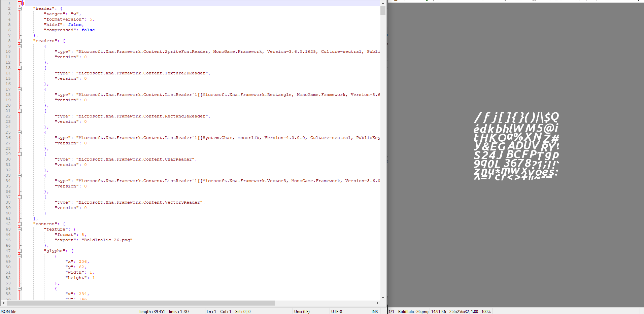The height and width of the screenshot is (314, 644).
Task: Click the "Unix (LF)" line ending indicator
Action: pyautogui.click(x=302, y=312)
